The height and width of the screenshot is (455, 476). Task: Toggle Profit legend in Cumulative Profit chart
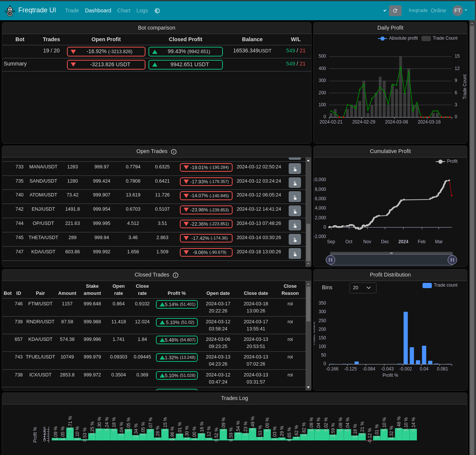[x=446, y=161]
